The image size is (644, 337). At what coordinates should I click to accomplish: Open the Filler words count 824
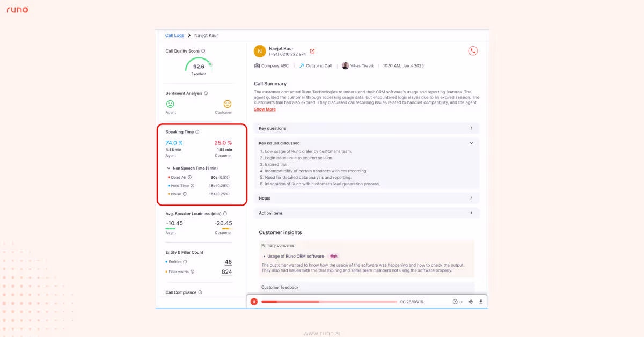tap(226, 272)
